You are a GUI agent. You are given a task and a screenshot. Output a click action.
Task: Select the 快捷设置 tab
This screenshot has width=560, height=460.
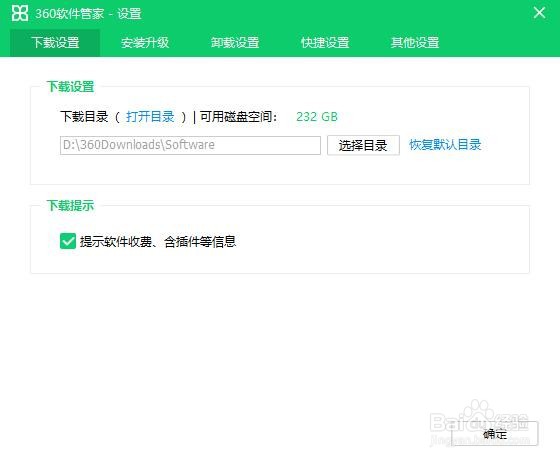coord(325,42)
